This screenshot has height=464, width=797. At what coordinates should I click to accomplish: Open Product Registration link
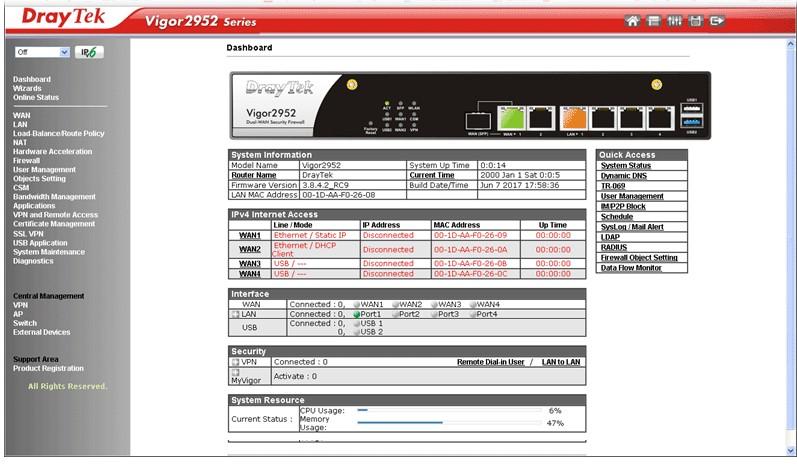(48, 368)
